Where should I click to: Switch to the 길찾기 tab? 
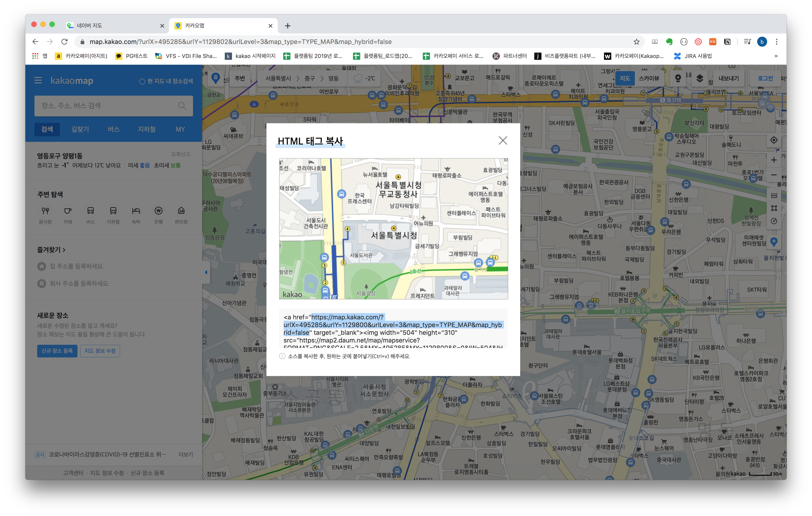point(80,129)
